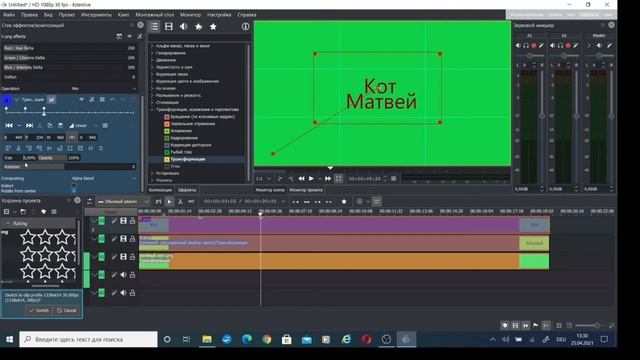
Task: Toggle Distort checkbox
Action: [x=74, y=186]
